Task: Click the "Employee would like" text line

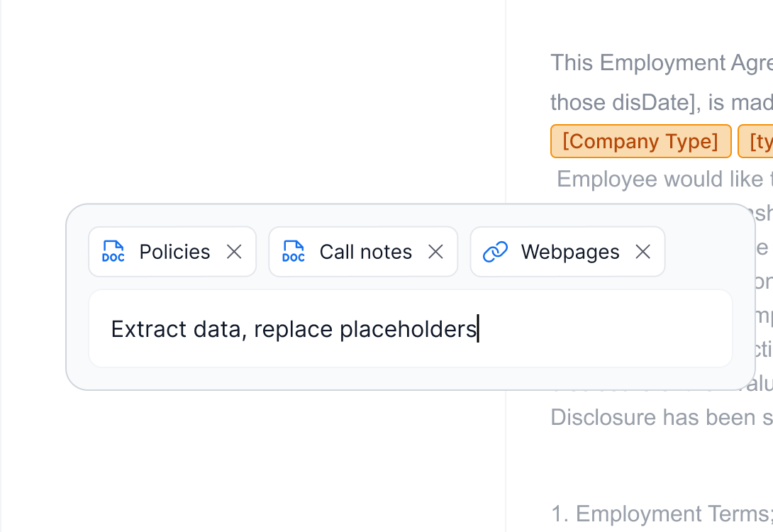Action: pyautogui.click(x=664, y=179)
